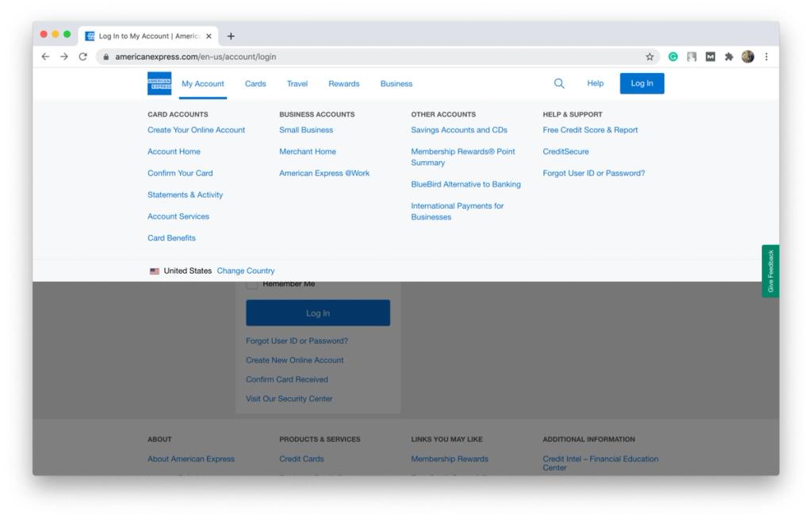Go to Merchant Home
The width and height of the screenshot is (812, 519).
tap(308, 152)
